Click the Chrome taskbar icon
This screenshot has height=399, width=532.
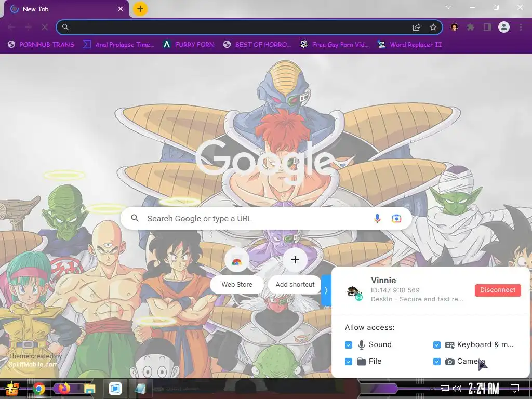pyautogui.click(x=38, y=389)
